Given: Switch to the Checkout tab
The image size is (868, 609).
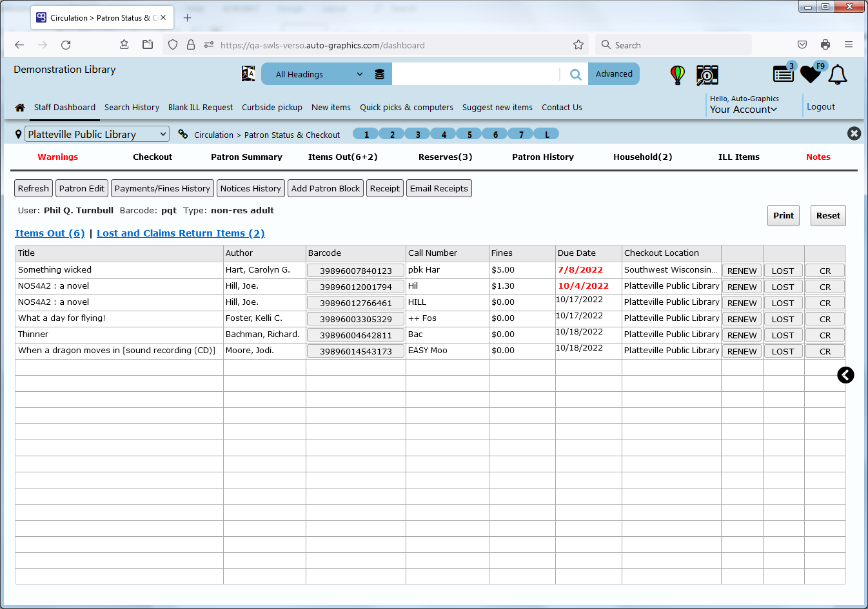Looking at the screenshot, I should pyautogui.click(x=152, y=157).
